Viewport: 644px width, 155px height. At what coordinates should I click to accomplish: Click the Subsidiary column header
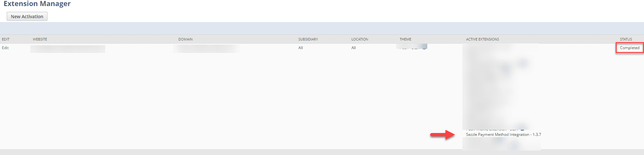[308, 39]
